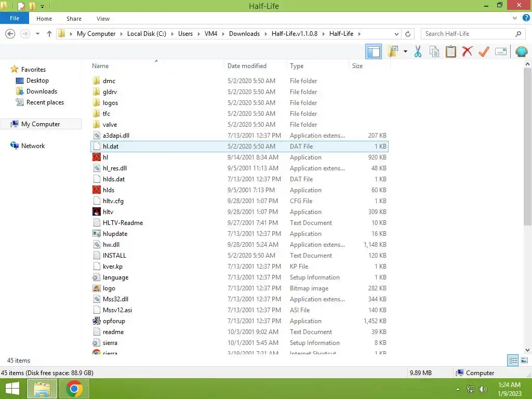Click the Half-Life.v1.1.0.8 breadcrumb
The width and height of the screenshot is (532, 399).
(295, 34)
